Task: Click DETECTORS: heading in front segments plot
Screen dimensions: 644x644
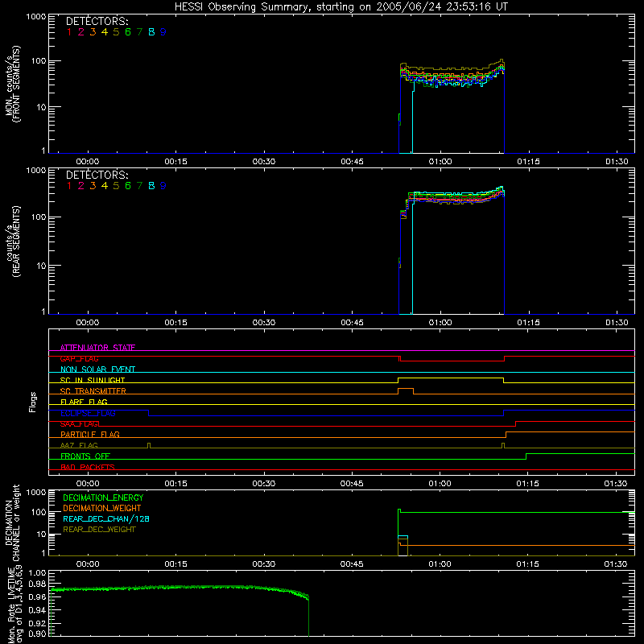Action: tap(97, 21)
